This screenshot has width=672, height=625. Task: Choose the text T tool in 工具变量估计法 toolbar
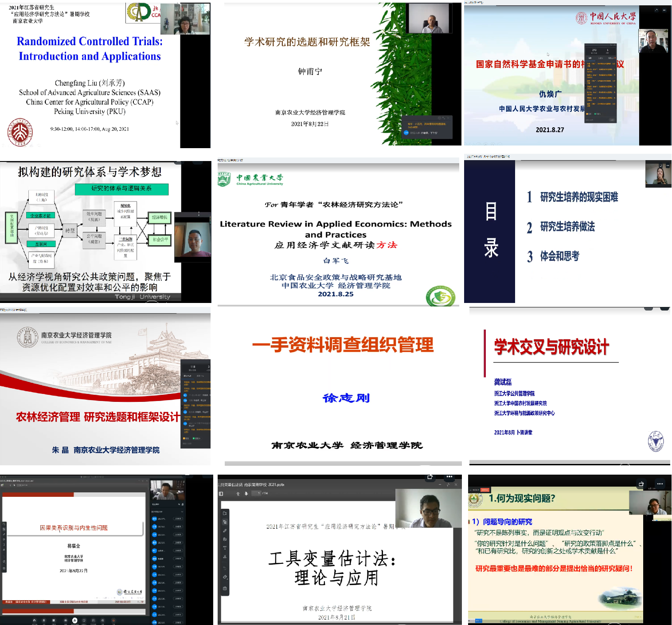[x=225, y=548]
